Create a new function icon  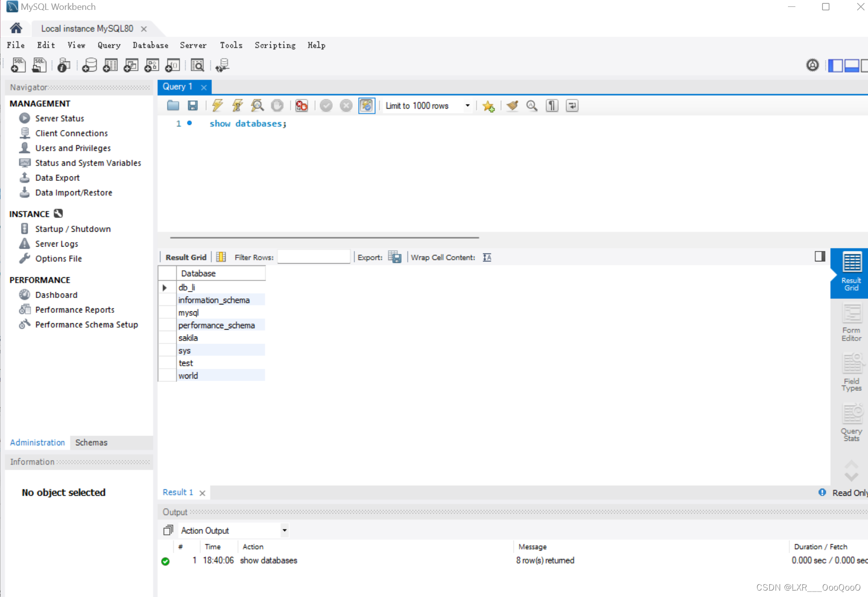(172, 65)
